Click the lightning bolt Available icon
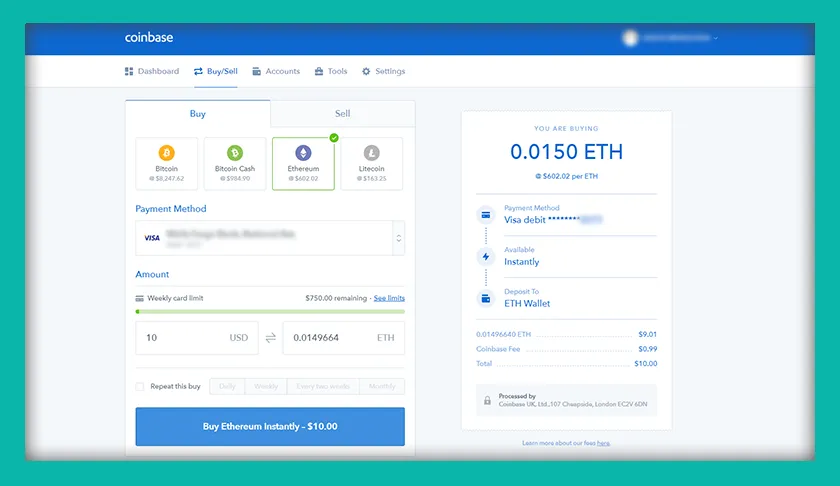The height and width of the screenshot is (486, 840). pyautogui.click(x=486, y=257)
